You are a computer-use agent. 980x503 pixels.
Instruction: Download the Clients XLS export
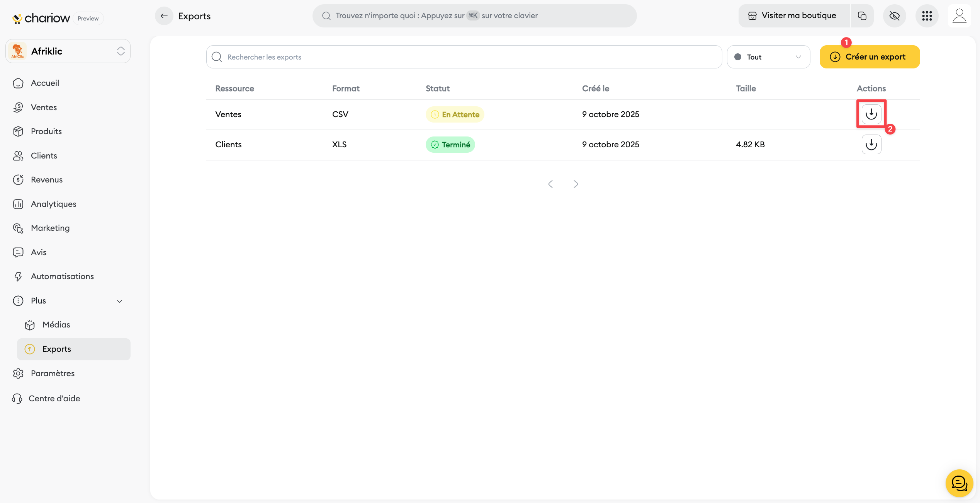click(871, 144)
